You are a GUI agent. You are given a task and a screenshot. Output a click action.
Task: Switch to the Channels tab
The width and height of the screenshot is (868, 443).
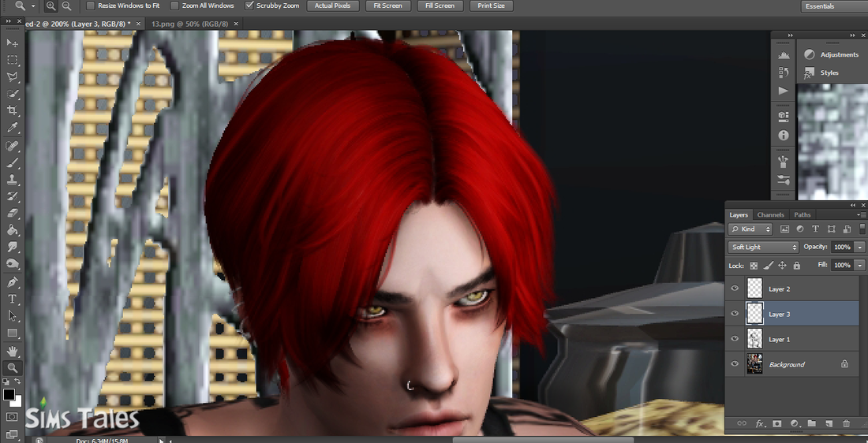[x=771, y=214]
